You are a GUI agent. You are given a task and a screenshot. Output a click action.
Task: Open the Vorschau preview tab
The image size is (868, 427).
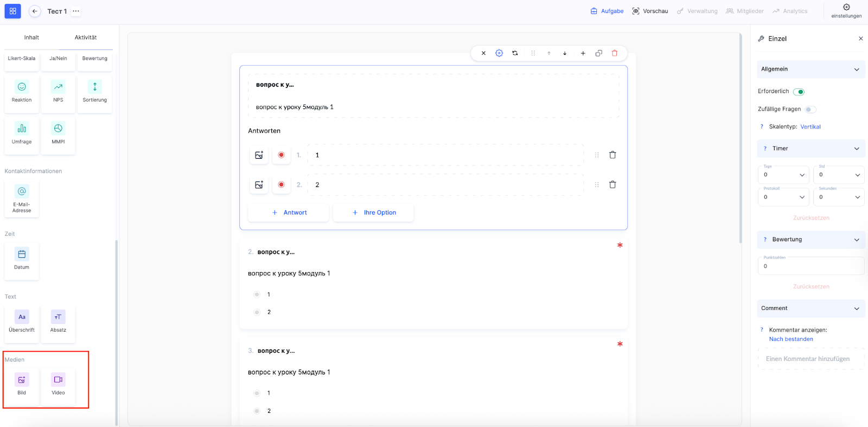pyautogui.click(x=650, y=11)
